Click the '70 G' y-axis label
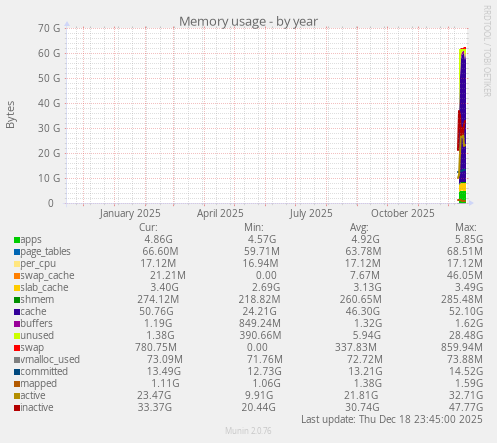The height and width of the screenshot is (443, 497). click(49, 28)
